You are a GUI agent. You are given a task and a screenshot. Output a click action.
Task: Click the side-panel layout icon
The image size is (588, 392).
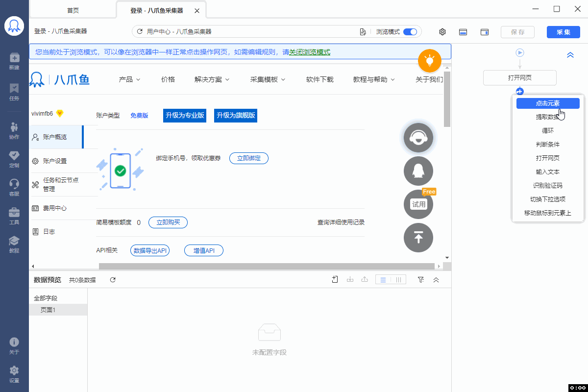coord(485,32)
